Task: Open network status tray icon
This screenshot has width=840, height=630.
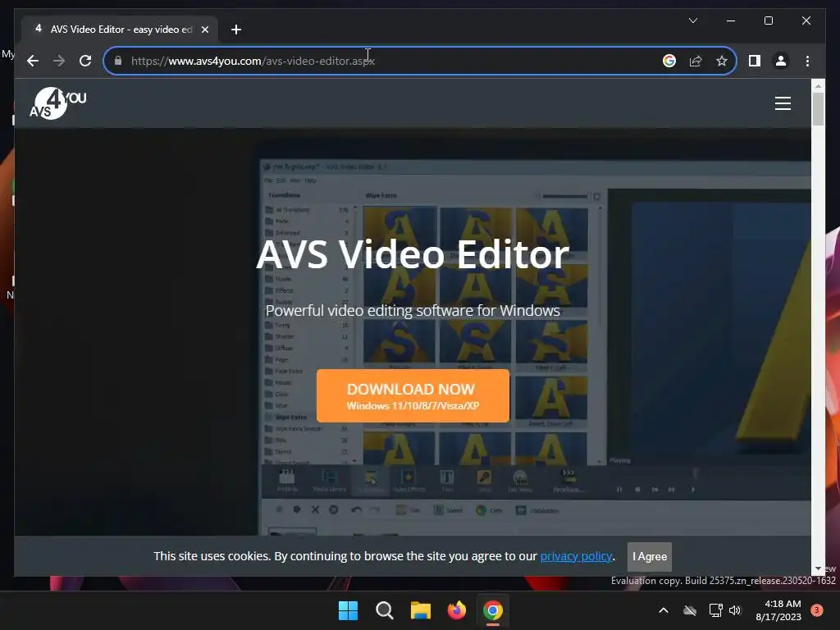Action: tap(715, 610)
